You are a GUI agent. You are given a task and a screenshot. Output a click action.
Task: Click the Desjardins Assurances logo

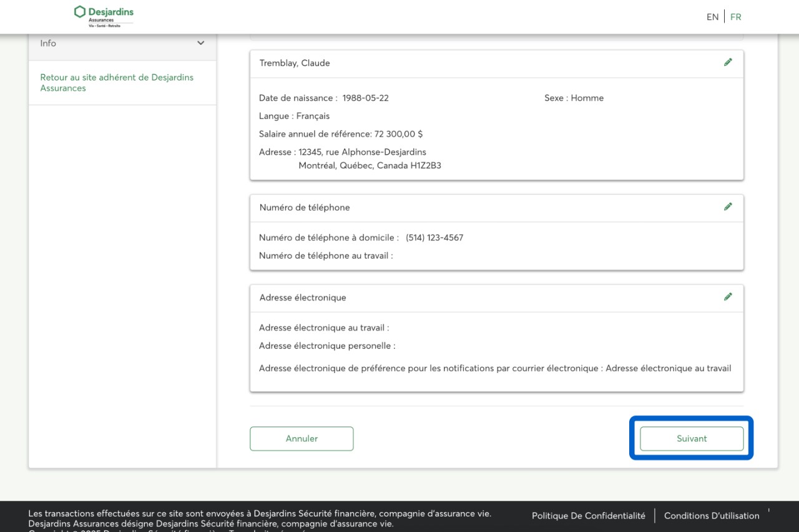[104, 16]
